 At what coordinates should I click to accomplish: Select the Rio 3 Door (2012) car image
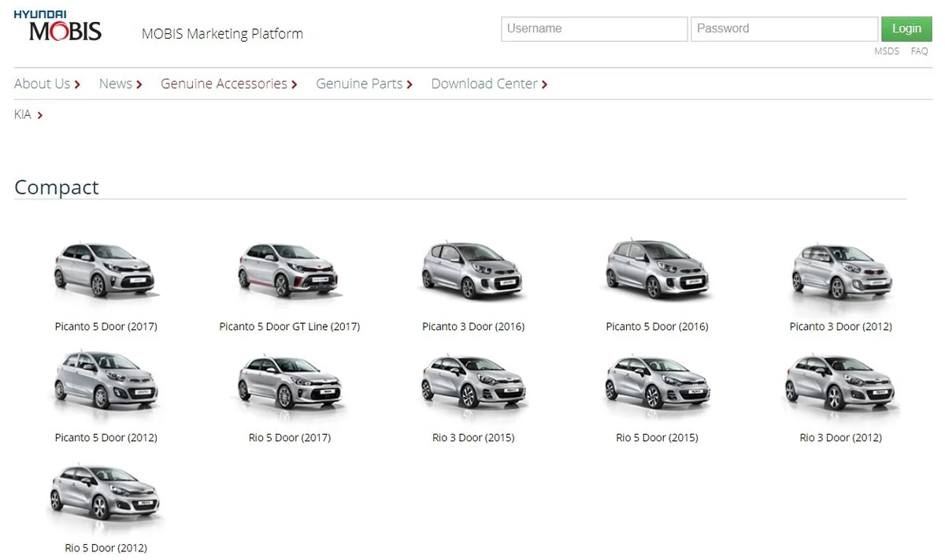click(x=841, y=385)
